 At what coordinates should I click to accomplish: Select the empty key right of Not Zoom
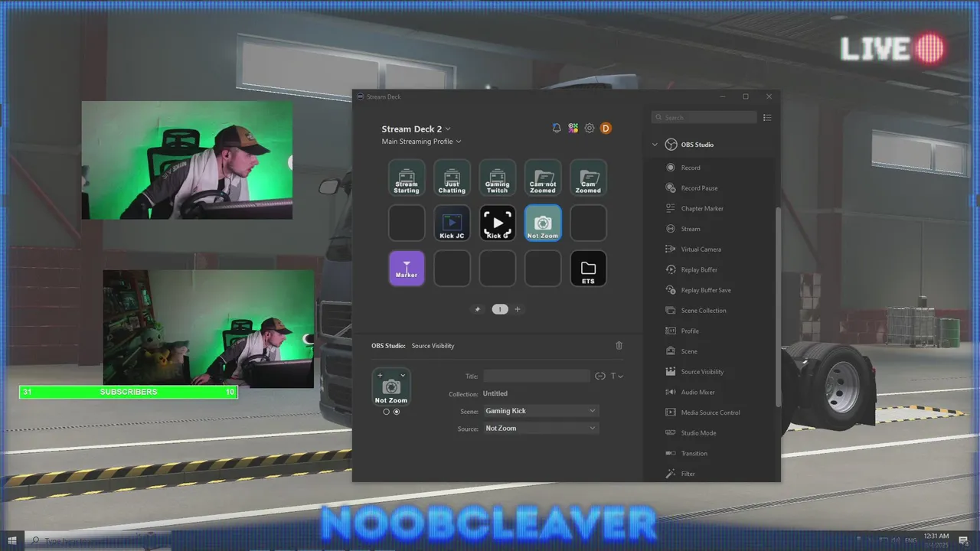[x=588, y=223]
